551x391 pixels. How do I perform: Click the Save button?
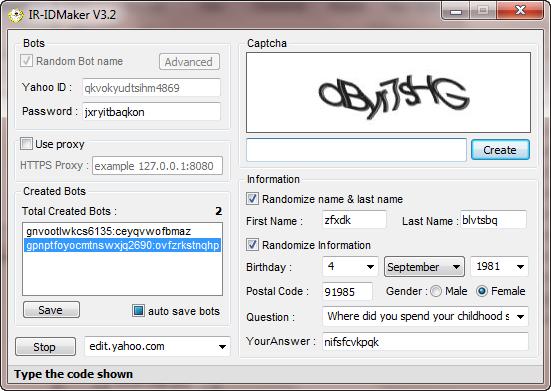tap(51, 310)
